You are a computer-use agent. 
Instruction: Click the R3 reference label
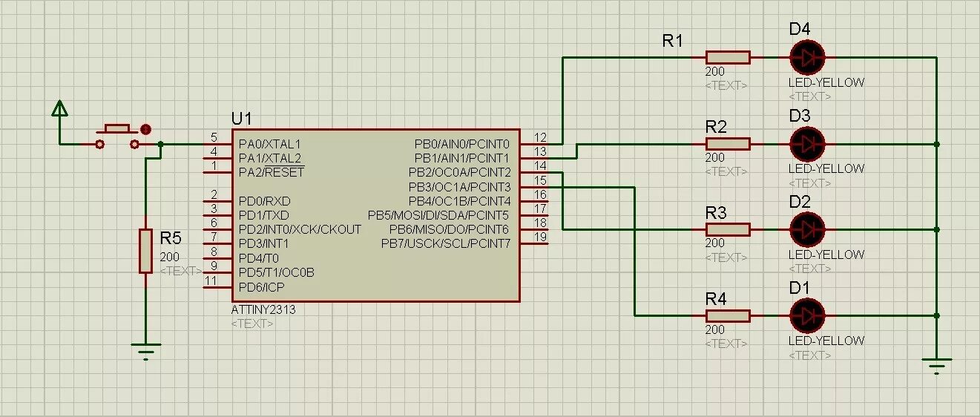(x=716, y=213)
